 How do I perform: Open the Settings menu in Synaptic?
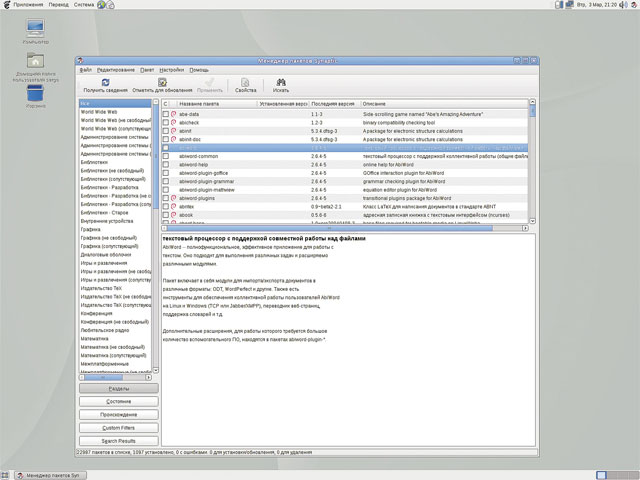171,70
